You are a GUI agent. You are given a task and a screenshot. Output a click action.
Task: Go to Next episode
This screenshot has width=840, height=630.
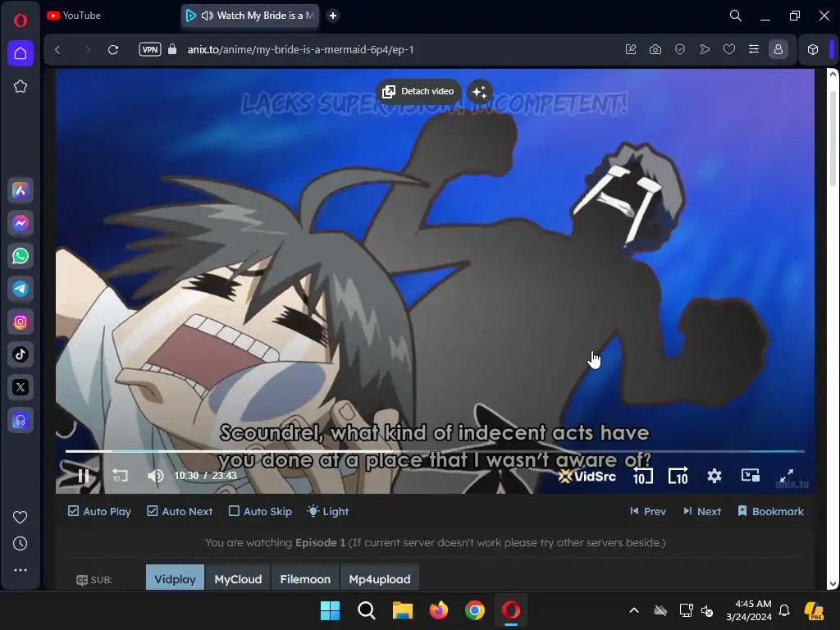tap(702, 512)
